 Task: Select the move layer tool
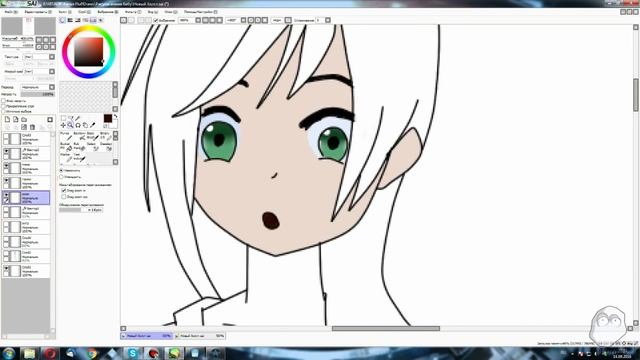(63, 125)
